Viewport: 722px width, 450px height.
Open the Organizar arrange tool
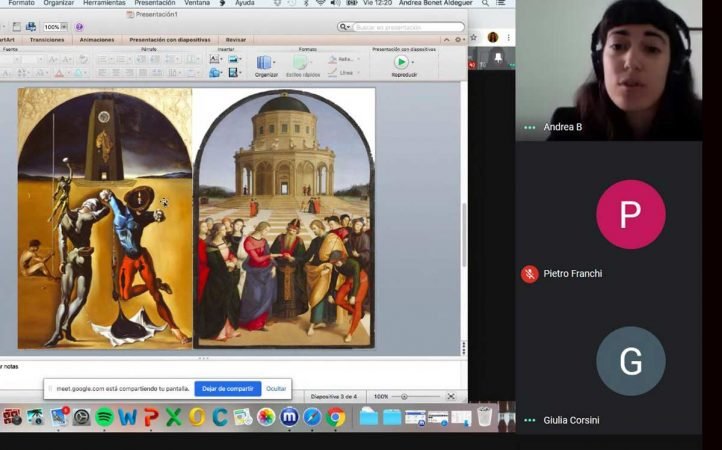[x=266, y=66]
